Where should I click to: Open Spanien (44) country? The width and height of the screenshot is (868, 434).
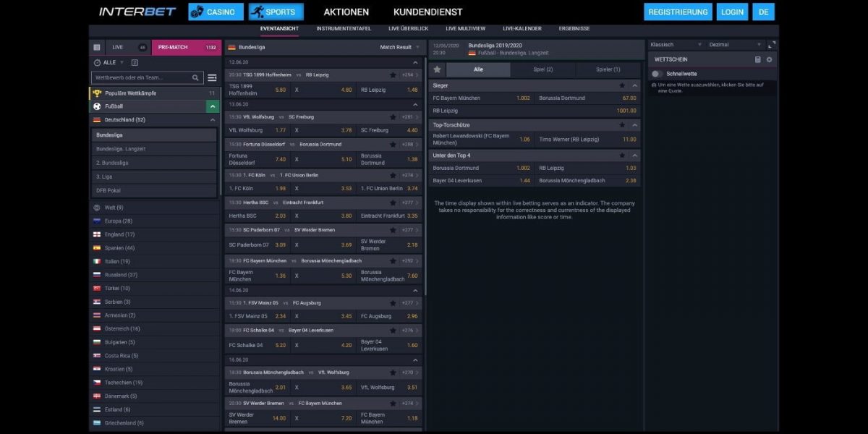pos(153,248)
